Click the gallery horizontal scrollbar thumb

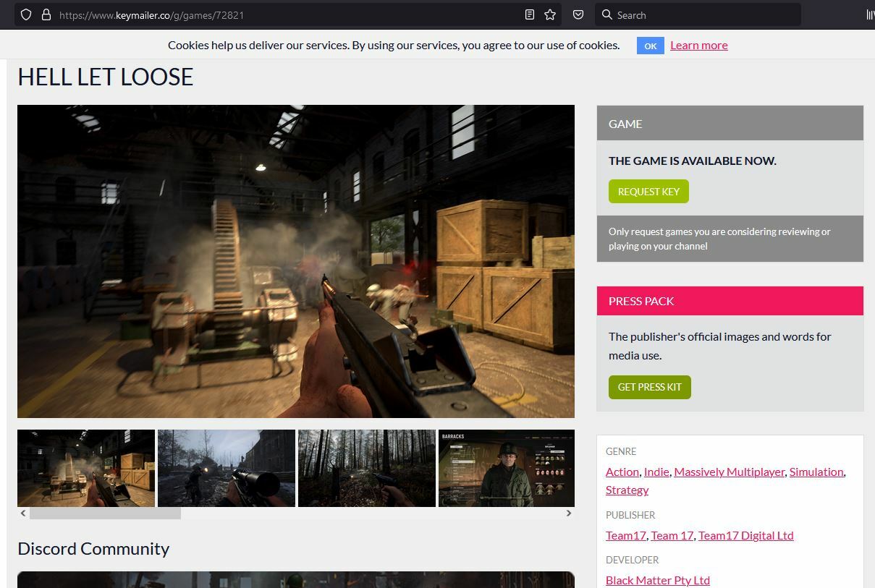(x=105, y=513)
